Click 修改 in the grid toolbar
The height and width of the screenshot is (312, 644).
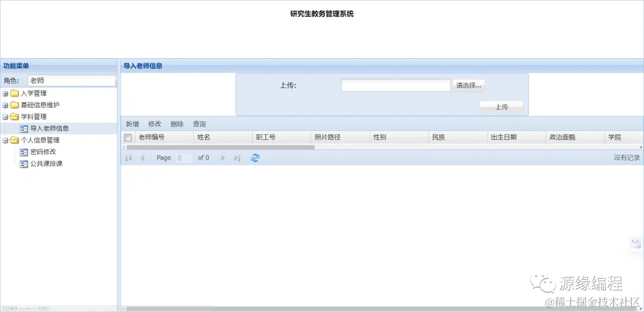click(x=155, y=124)
